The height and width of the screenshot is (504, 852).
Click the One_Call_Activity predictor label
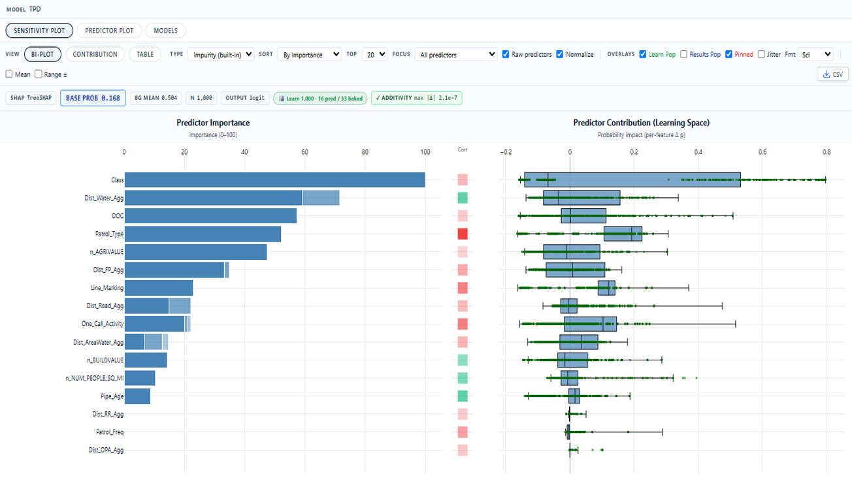[103, 324]
